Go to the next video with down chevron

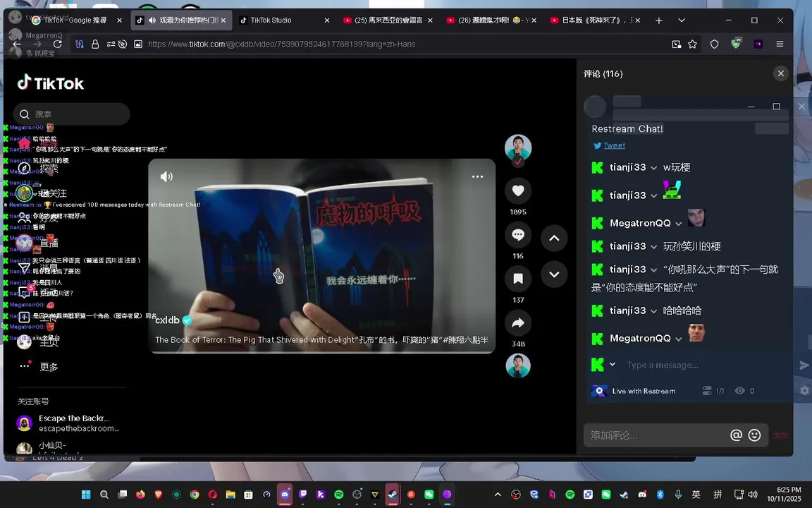click(554, 274)
